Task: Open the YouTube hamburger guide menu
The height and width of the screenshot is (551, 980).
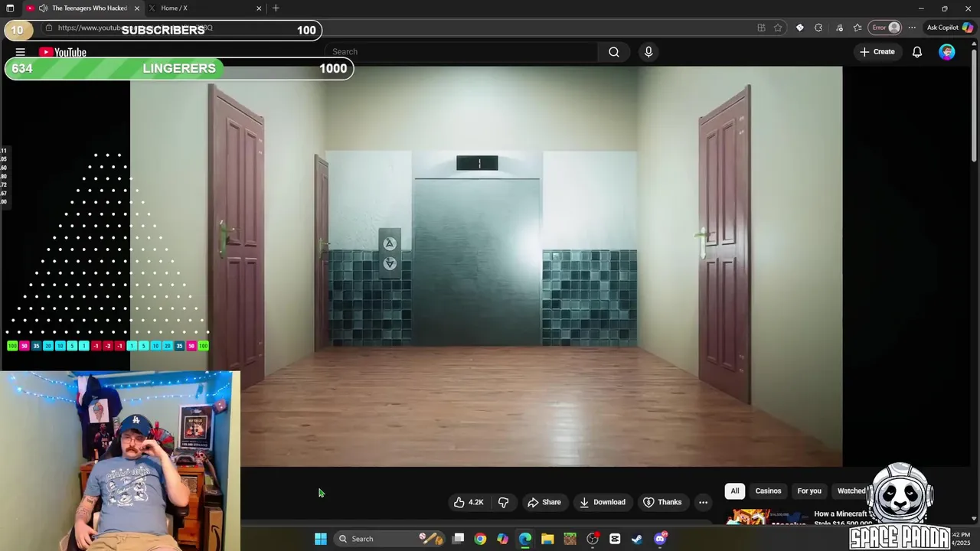Action: click(20, 52)
